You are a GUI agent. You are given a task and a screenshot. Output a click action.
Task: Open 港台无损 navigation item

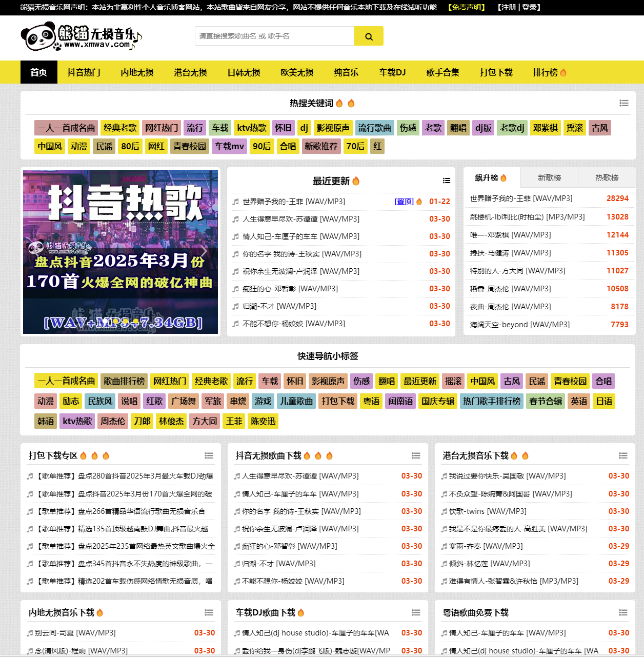(190, 72)
